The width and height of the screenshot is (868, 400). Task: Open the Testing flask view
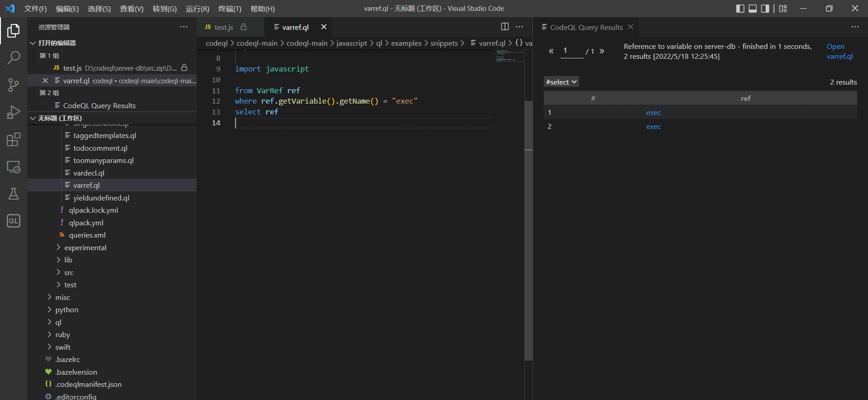pos(14,194)
